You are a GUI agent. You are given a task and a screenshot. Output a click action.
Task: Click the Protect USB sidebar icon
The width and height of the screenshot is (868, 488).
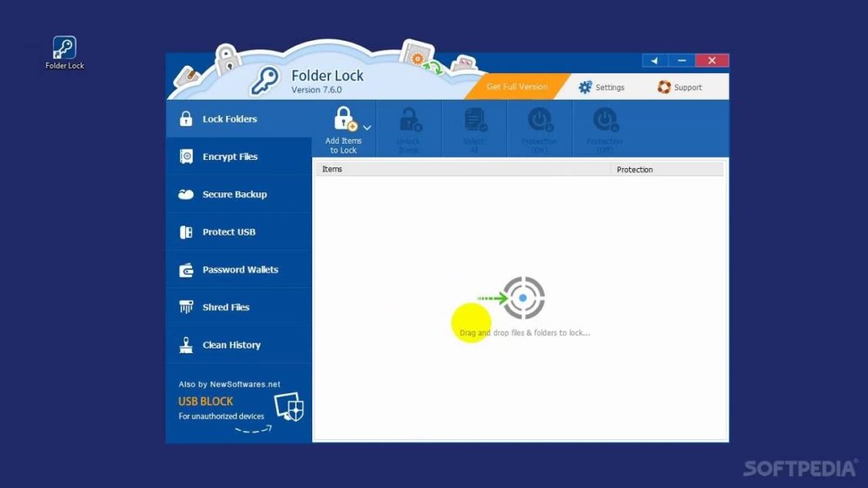(184, 231)
